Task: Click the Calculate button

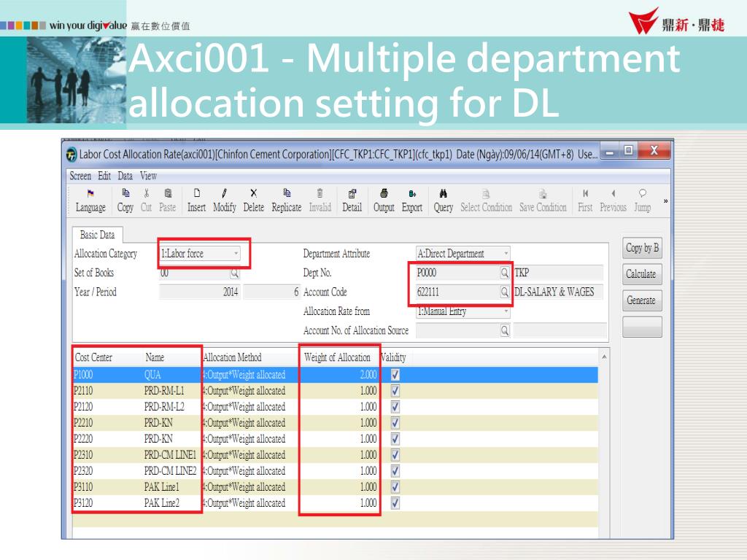Action: 642,274
